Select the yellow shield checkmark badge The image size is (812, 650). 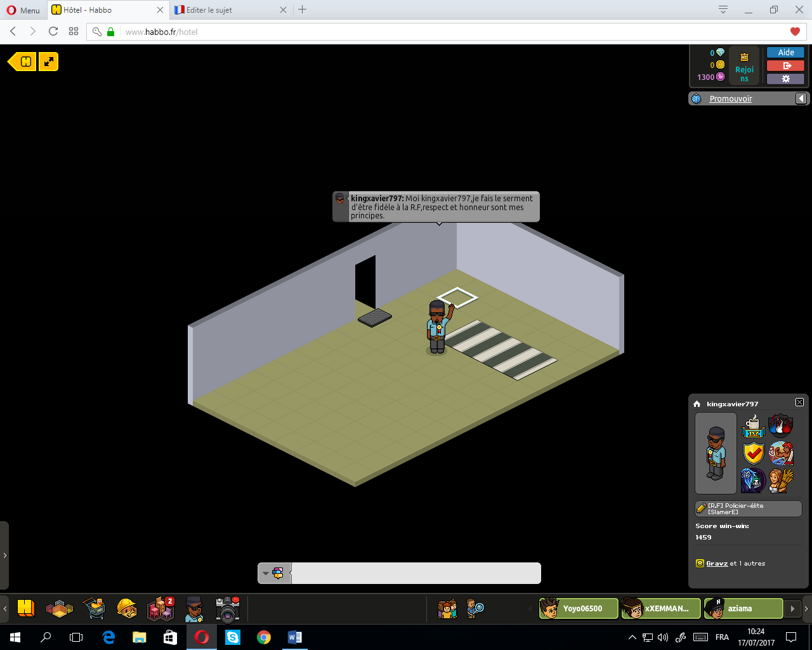pyautogui.click(x=753, y=453)
